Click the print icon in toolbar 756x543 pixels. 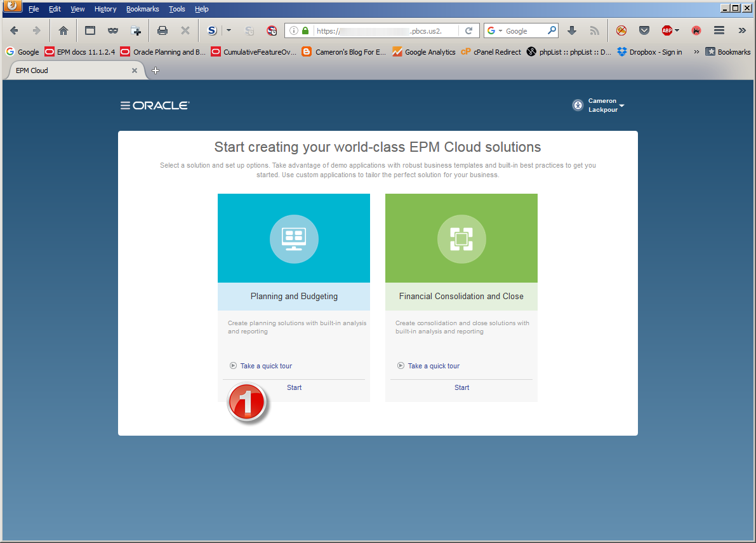pos(162,30)
